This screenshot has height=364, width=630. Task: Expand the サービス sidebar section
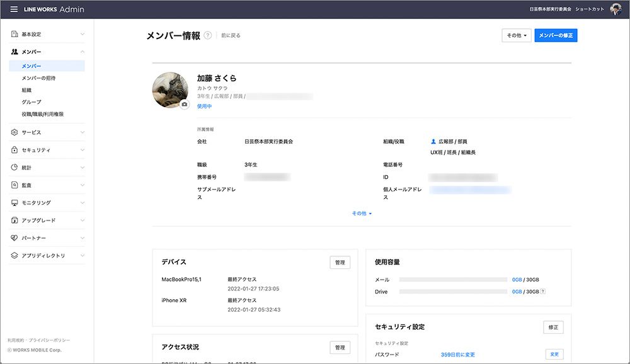pyautogui.click(x=47, y=132)
